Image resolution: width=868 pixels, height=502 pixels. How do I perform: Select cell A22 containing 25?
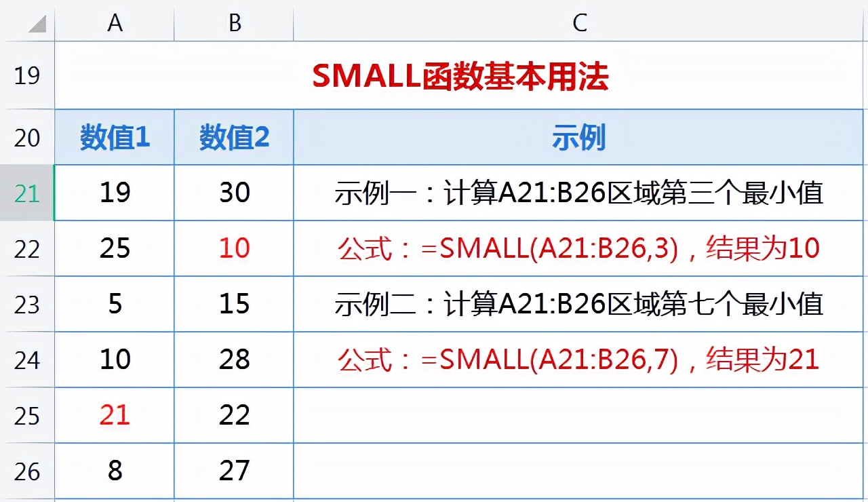[x=115, y=248]
